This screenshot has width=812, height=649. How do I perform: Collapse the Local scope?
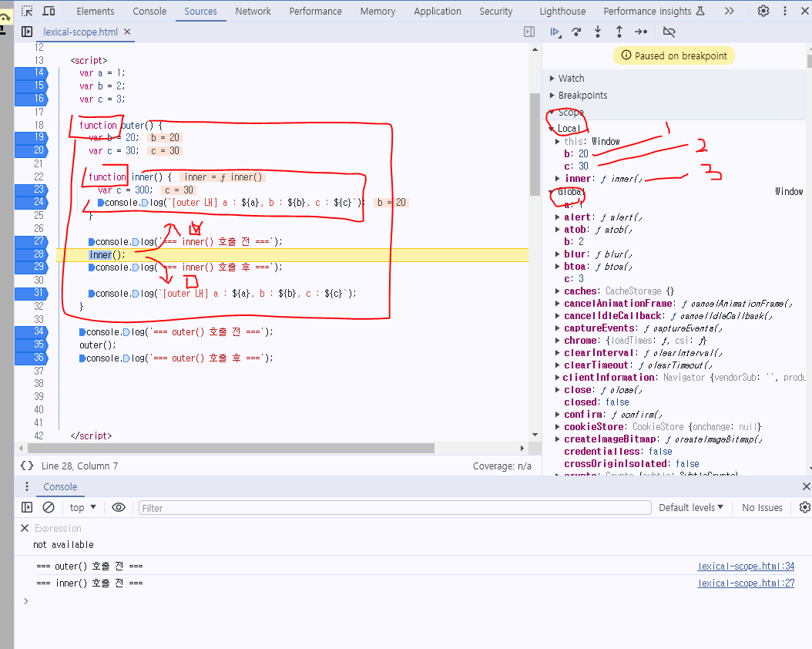coord(552,129)
